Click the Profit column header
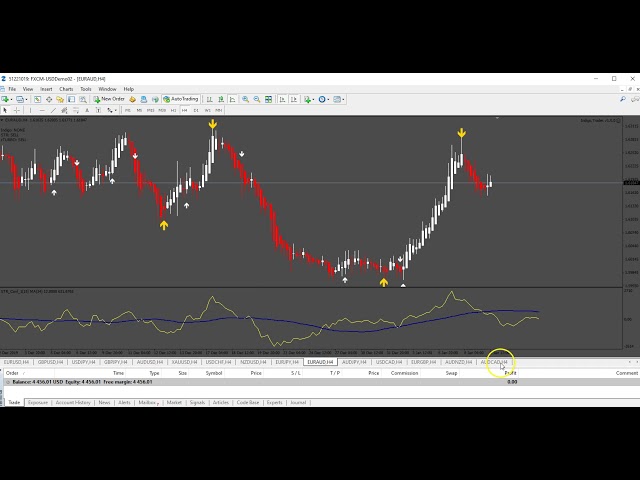Screen dimensions: 640x480 click(x=510, y=372)
